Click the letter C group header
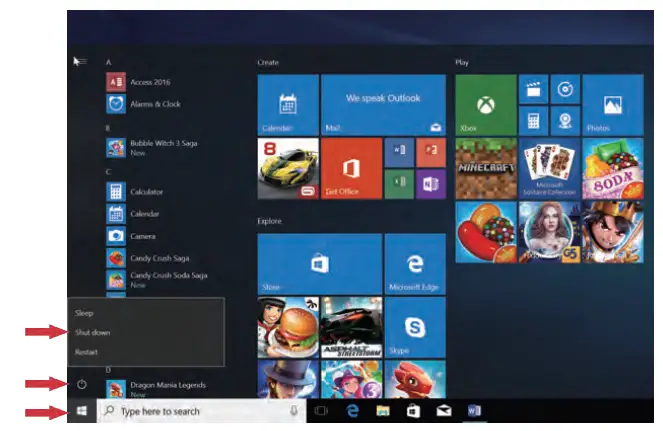Viewport: 663px width, 431px height. click(x=108, y=172)
